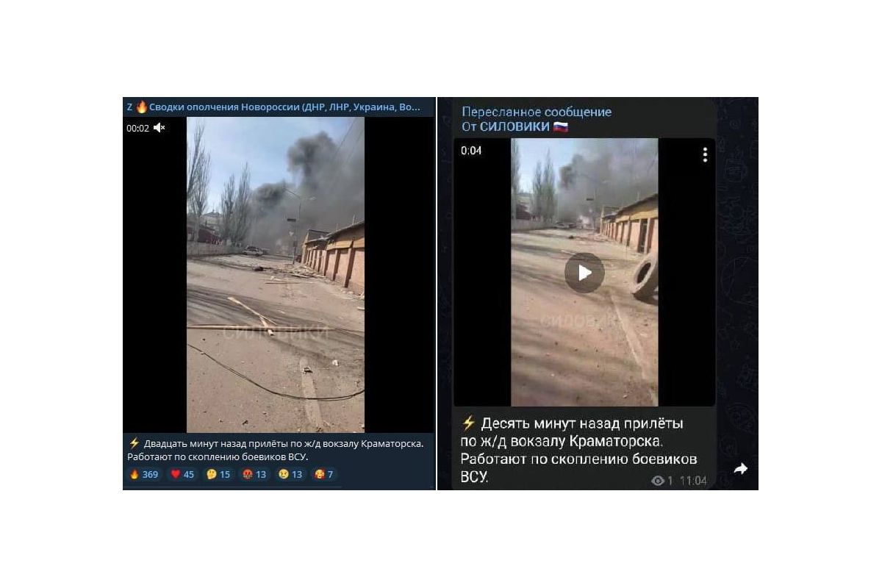This screenshot has width=882, height=588.
Task: Click the left caption about Краматорска station
Action: pyautogui.click(x=276, y=450)
